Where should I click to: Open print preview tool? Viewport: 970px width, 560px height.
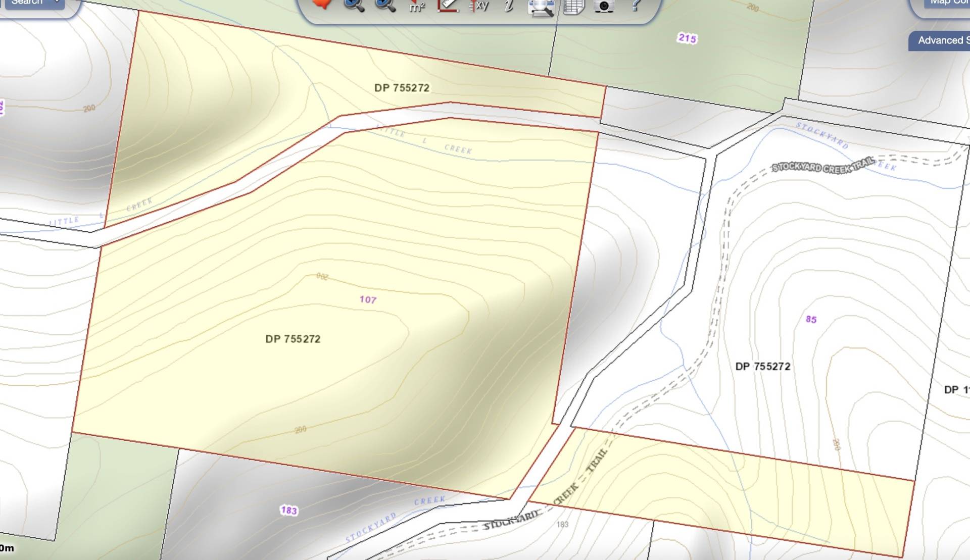[541, 7]
